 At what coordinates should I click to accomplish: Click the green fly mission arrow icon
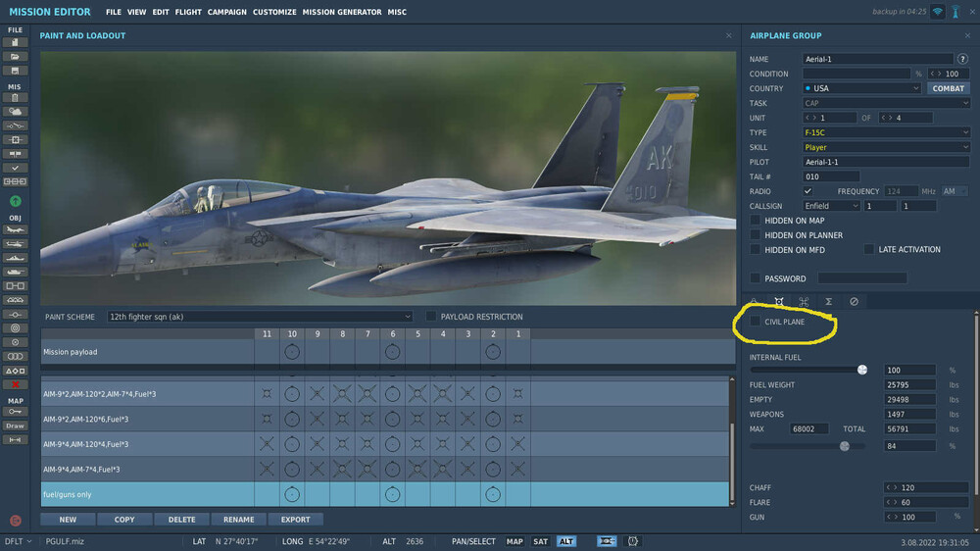16,200
